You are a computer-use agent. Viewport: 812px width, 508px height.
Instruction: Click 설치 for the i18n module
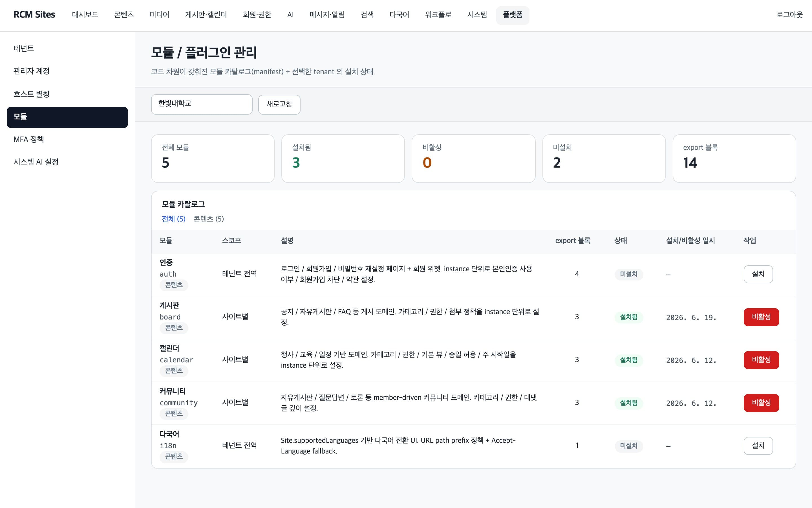point(758,446)
